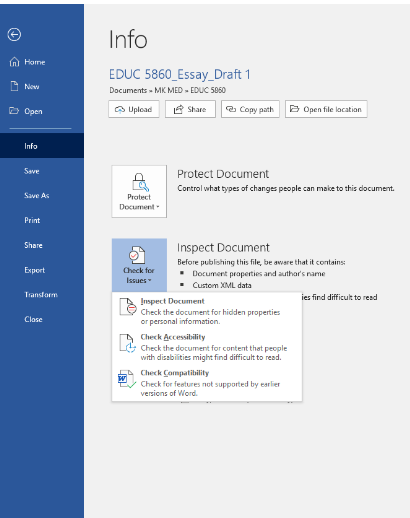The height and width of the screenshot is (518, 410).
Task: Open the Protect Document dropdown button
Action: [139, 191]
